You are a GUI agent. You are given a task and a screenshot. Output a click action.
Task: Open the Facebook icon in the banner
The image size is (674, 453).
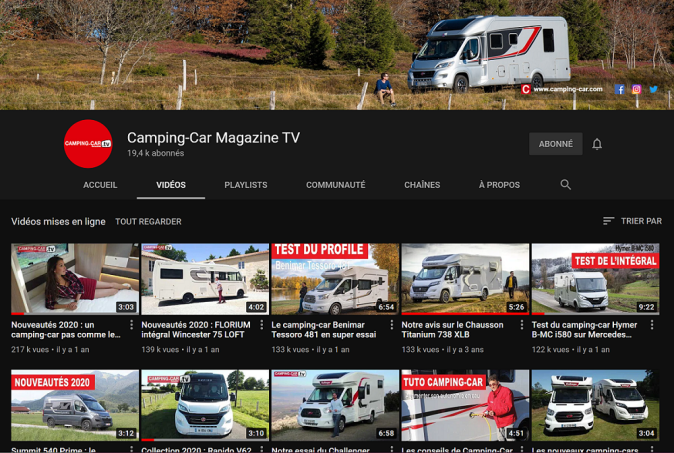tap(620, 89)
